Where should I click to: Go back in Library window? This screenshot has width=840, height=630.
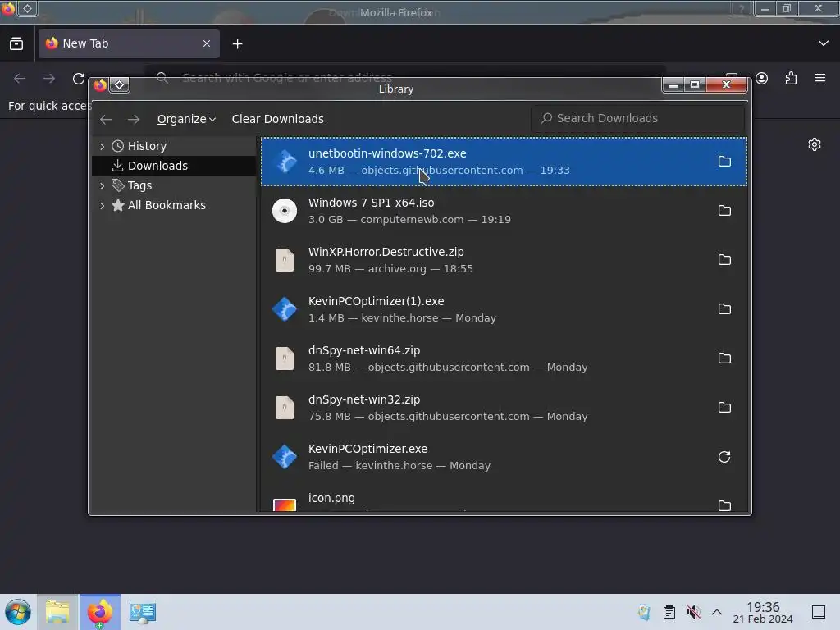(x=106, y=119)
